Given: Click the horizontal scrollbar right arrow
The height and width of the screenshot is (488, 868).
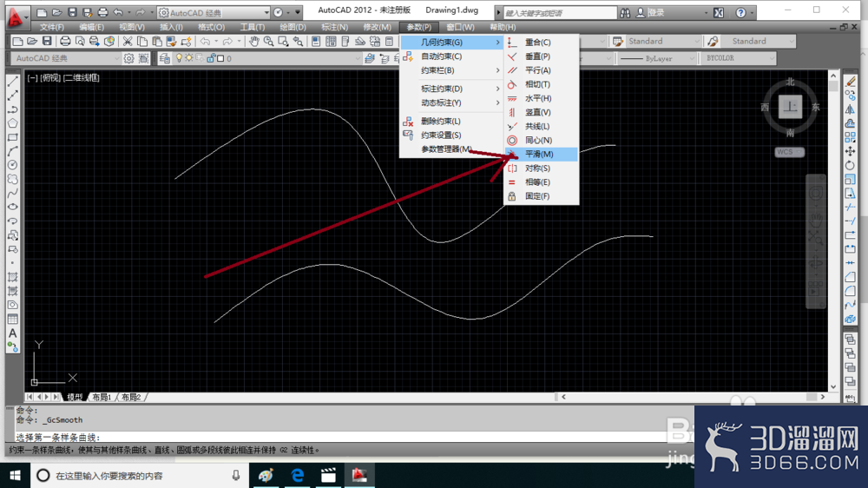Looking at the screenshot, I should (x=823, y=397).
